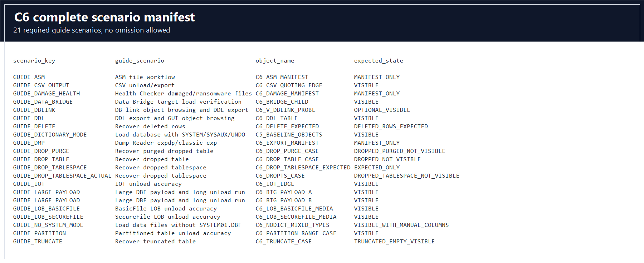This screenshot has width=644, height=263.
Task: Click the DROPPED_PURGED_NOT_VISIBLE expected state
Action: tap(400, 151)
